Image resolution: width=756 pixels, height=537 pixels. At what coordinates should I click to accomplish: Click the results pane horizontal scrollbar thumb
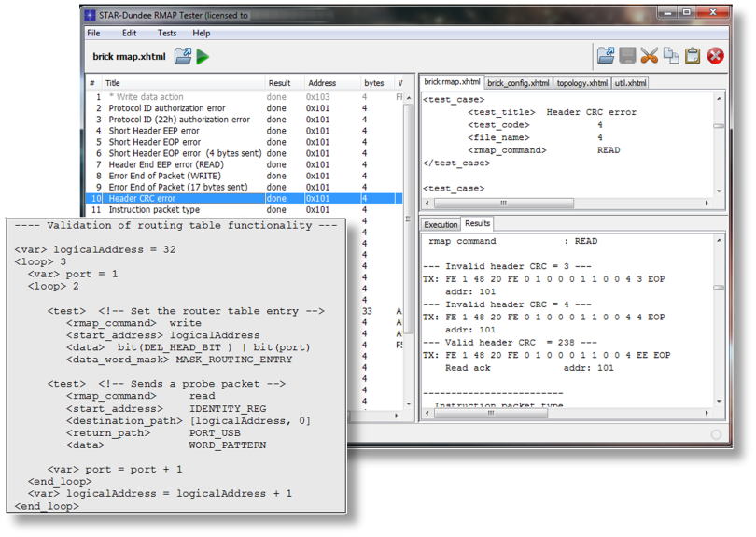(x=491, y=413)
